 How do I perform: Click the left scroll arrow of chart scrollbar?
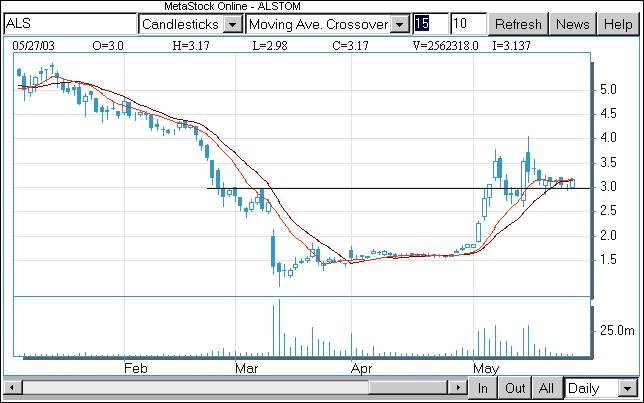pyautogui.click(x=12, y=387)
